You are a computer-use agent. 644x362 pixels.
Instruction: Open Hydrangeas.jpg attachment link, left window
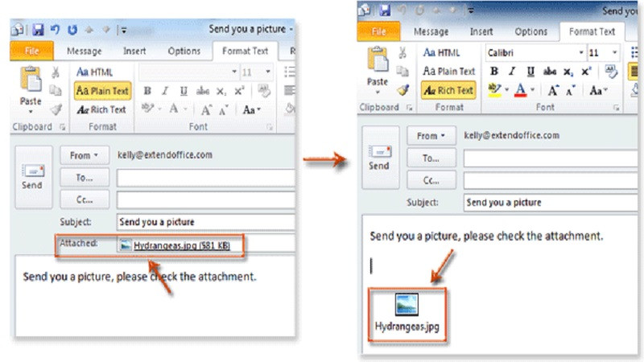click(182, 245)
